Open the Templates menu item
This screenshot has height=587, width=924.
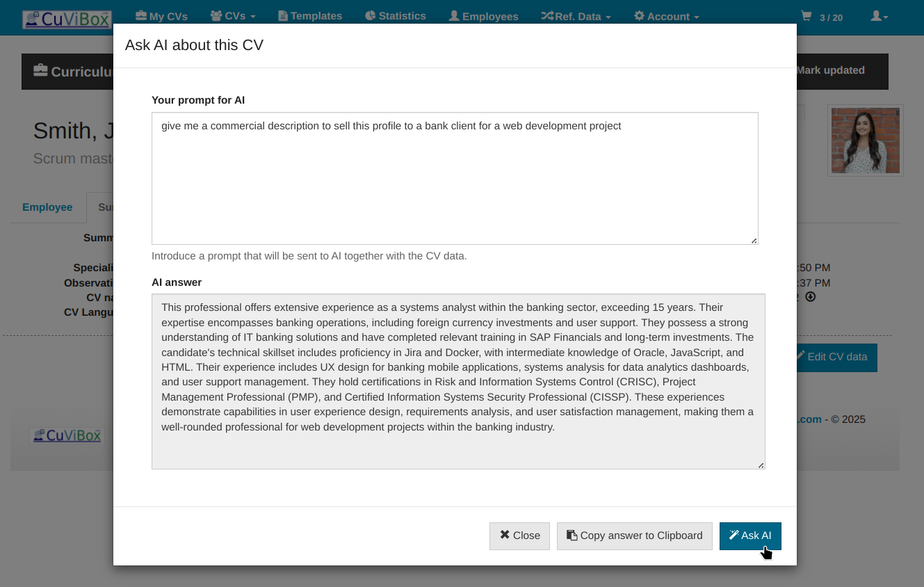pyautogui.click(x=310, y=16)
